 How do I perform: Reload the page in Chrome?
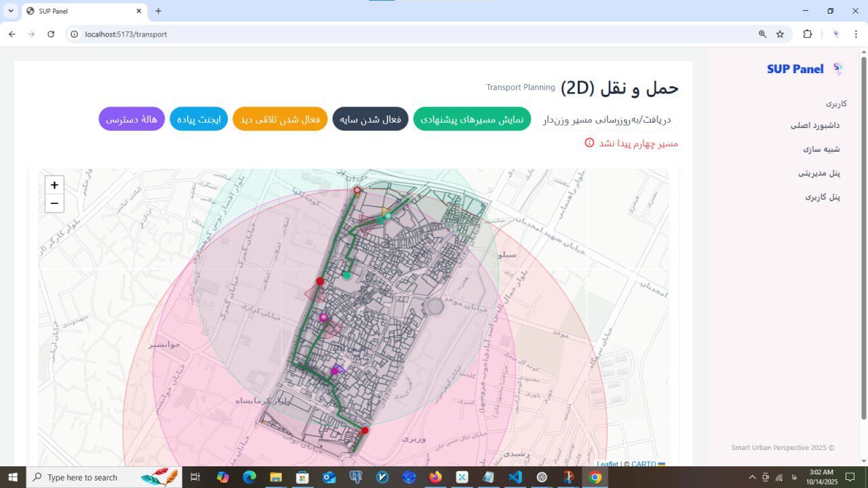pyautogui.click(x=51, y=34)
